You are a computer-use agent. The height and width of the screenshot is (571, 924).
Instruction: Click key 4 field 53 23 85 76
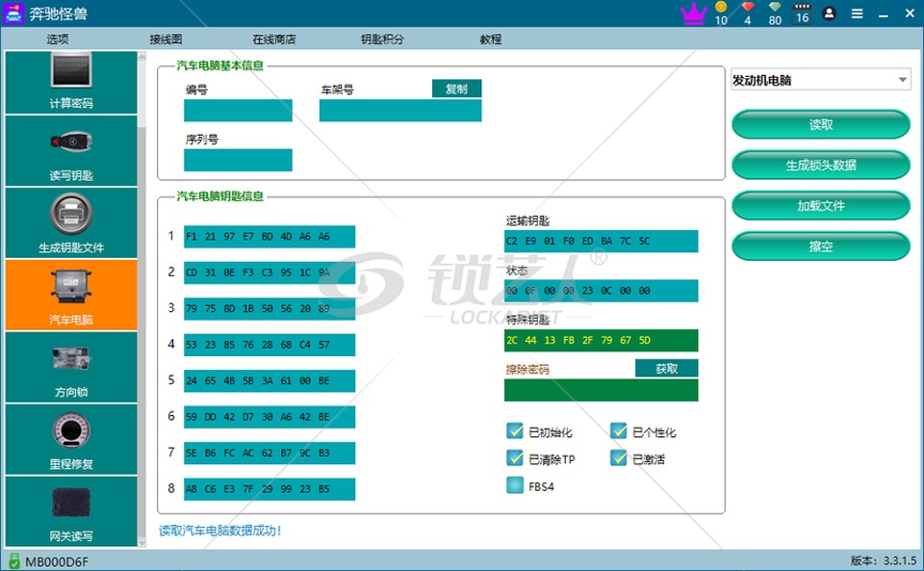tap(269, 345)
